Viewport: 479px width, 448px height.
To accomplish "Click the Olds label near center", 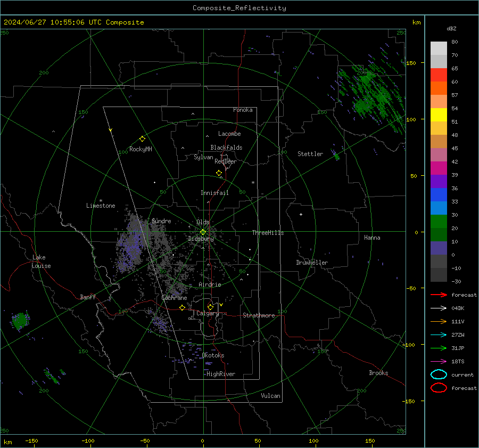I will (203, 222).
